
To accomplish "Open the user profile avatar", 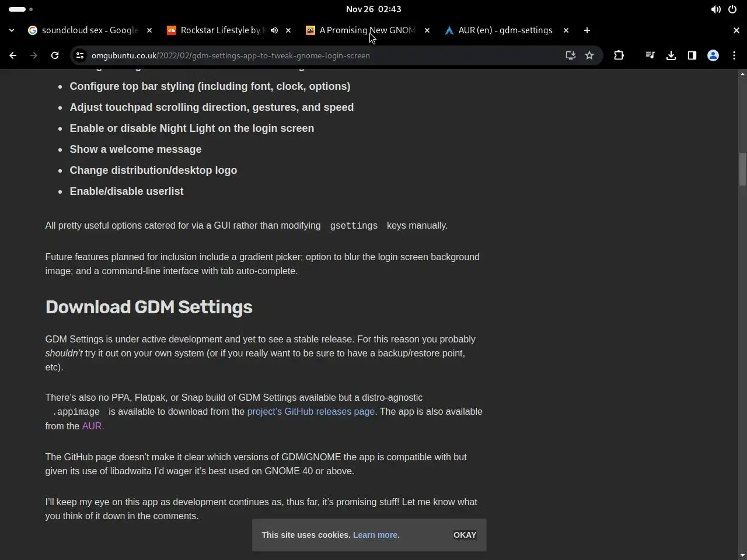I will click(713, 55).
